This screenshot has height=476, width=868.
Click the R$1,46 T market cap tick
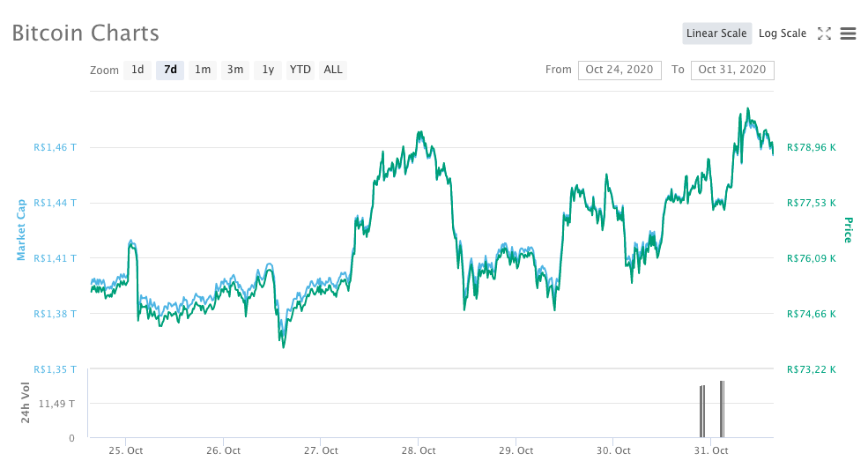(x=55, y=148)
